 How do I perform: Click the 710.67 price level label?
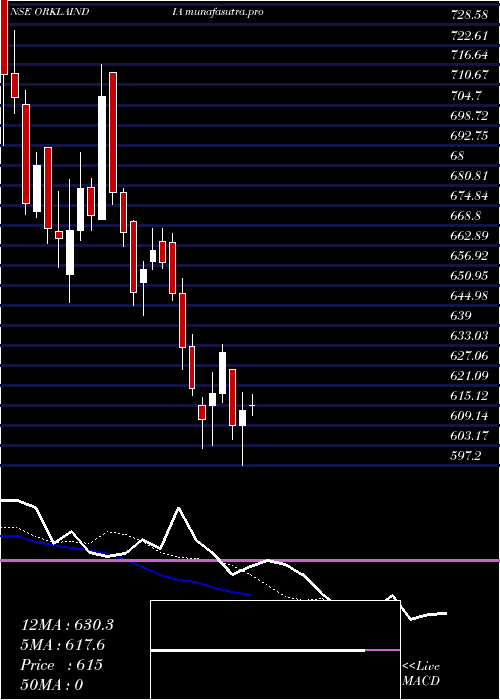tap(470, 75)
